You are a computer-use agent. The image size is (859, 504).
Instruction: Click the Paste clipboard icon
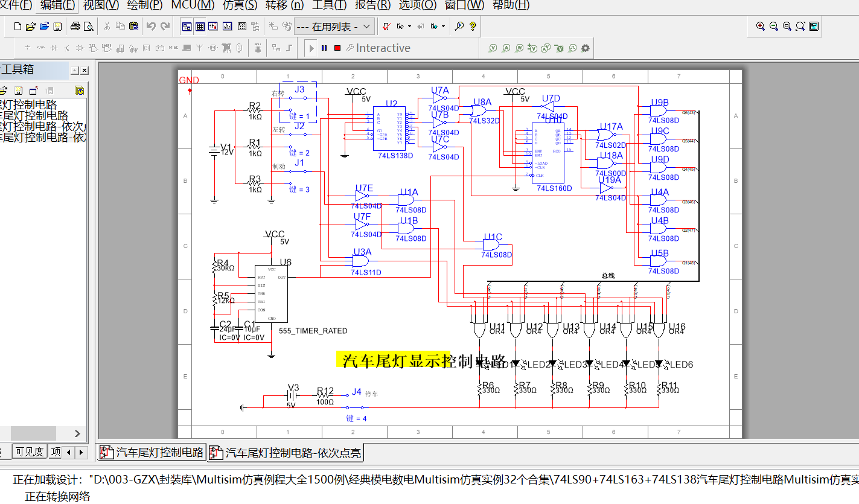(133, 27)
